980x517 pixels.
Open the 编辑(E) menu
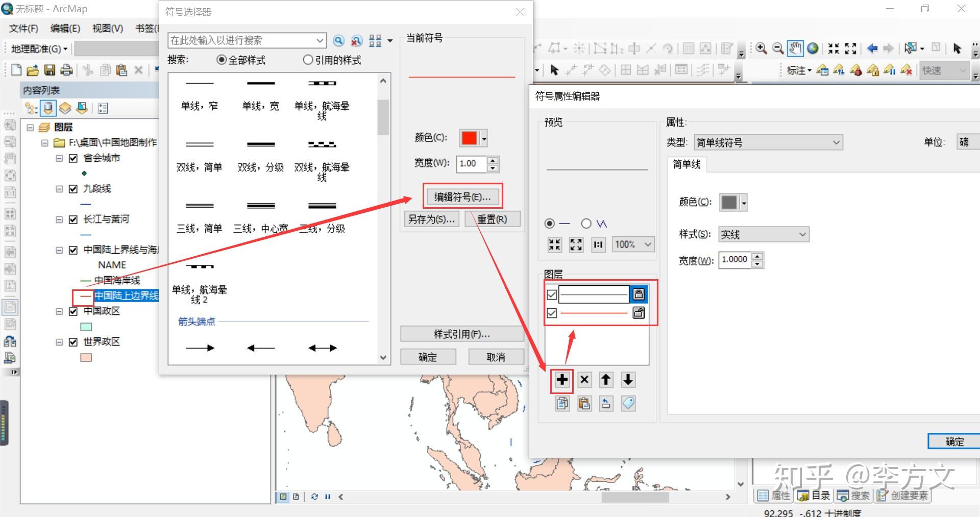tap(64, 29)
